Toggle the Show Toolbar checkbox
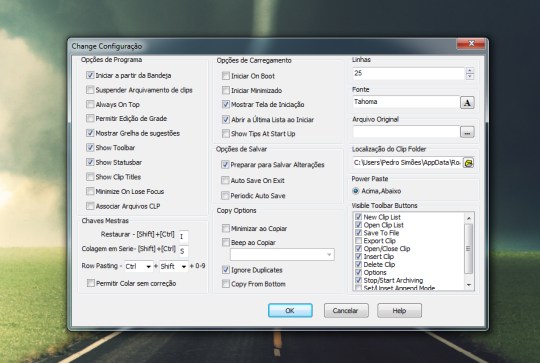This screenshot has width=540, height=363. pyautogui.click(x=90, y=147)
